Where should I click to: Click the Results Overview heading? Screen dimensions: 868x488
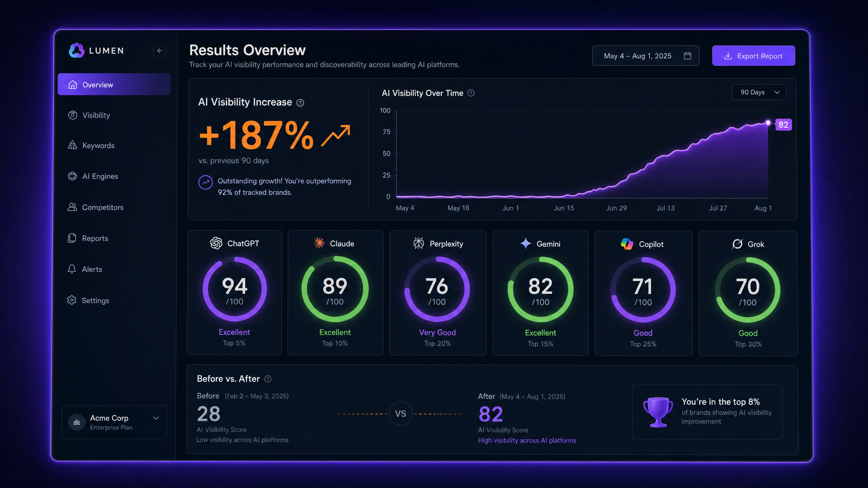(248, 50)
